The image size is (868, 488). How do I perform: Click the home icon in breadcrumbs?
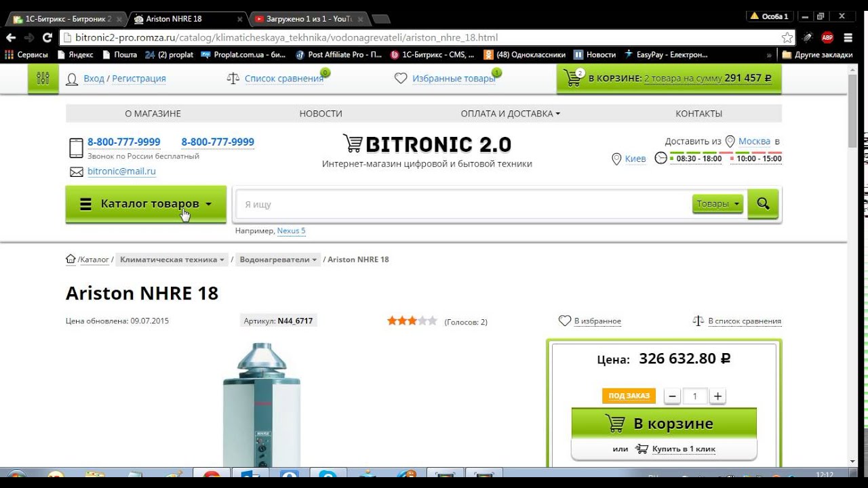click(x=71, y=259)
